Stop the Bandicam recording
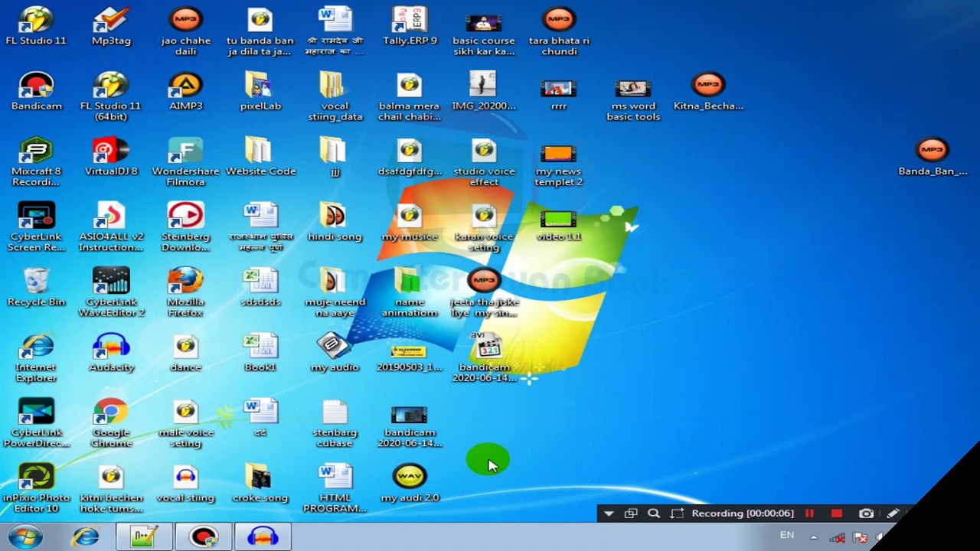980x551 pixels. coord(836,514)
